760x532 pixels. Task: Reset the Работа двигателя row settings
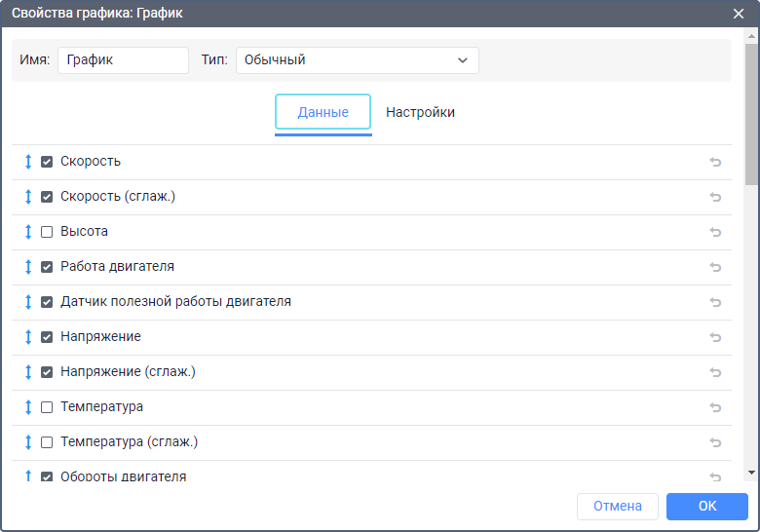[715, 267]
